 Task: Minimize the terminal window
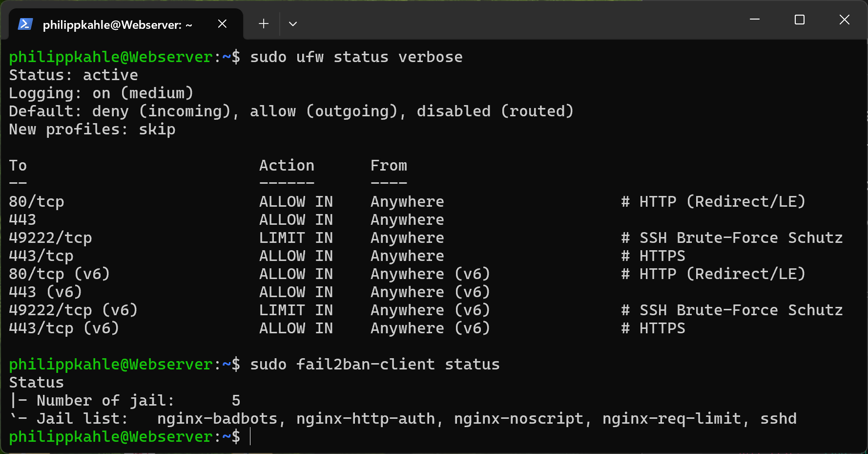[755, 20]
